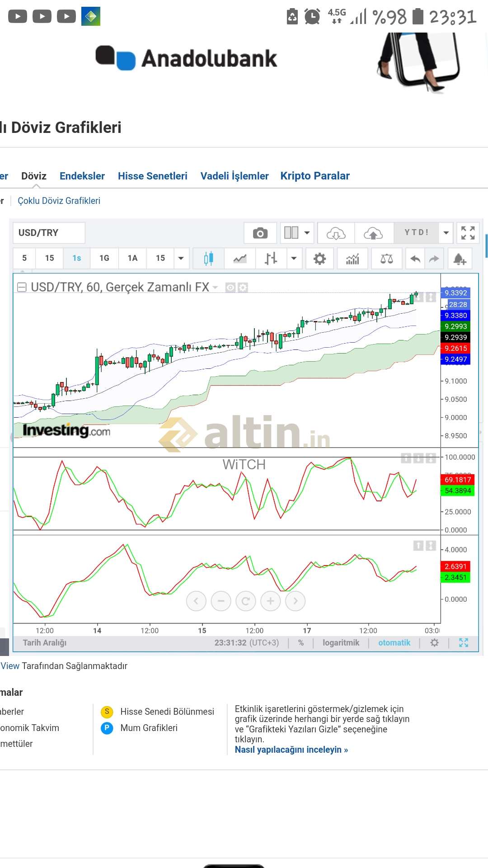This screenshot has height=868, width=488.
Task: Zoom out the chart with minus button
Action: coord(221,601)
